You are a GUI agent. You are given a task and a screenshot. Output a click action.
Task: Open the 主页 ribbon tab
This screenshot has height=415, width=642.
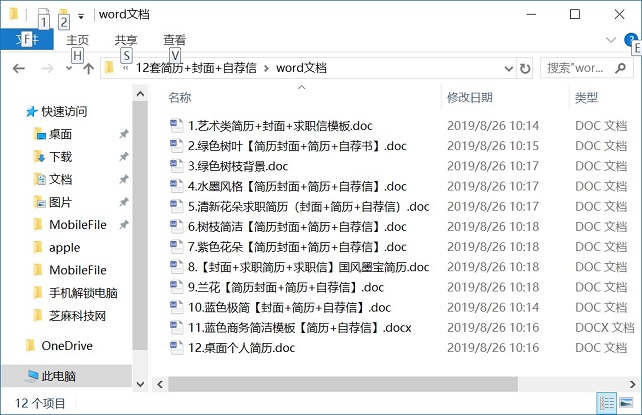(x=77, y=40)
